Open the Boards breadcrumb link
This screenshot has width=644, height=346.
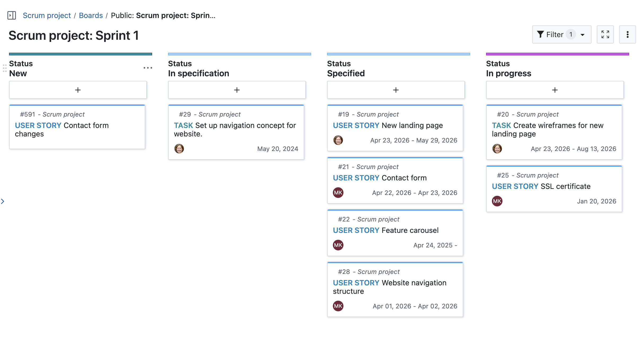pos(91,15)
